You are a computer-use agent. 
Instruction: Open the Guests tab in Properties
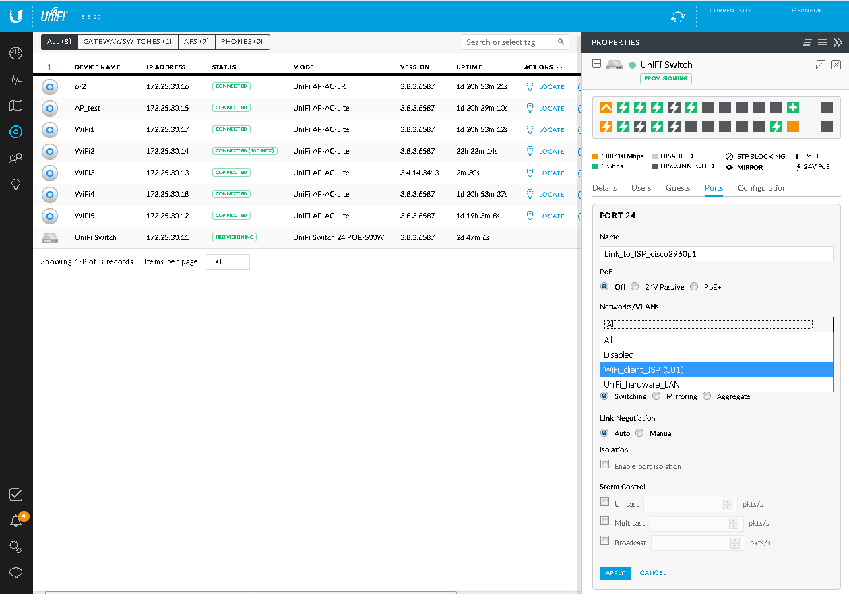click(678, 188)
